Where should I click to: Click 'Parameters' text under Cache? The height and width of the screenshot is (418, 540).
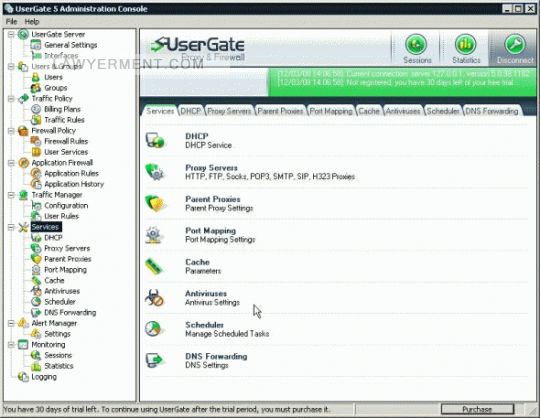[203, 271]
